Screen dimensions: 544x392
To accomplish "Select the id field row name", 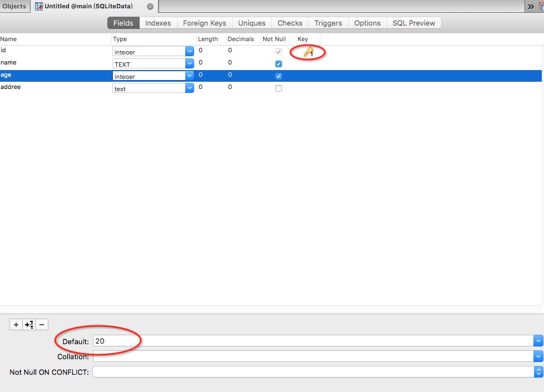I will coord(3,50).
